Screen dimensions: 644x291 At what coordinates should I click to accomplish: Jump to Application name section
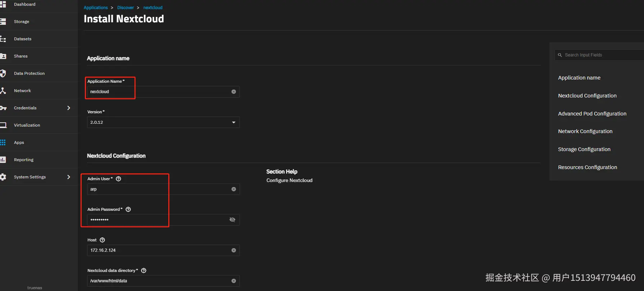(x=579, y=78)
